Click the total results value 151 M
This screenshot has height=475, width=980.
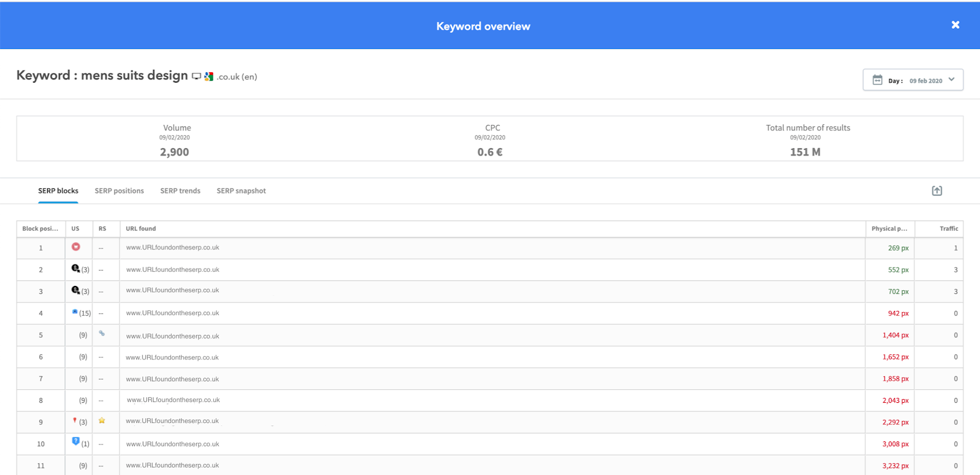point(805,152)
